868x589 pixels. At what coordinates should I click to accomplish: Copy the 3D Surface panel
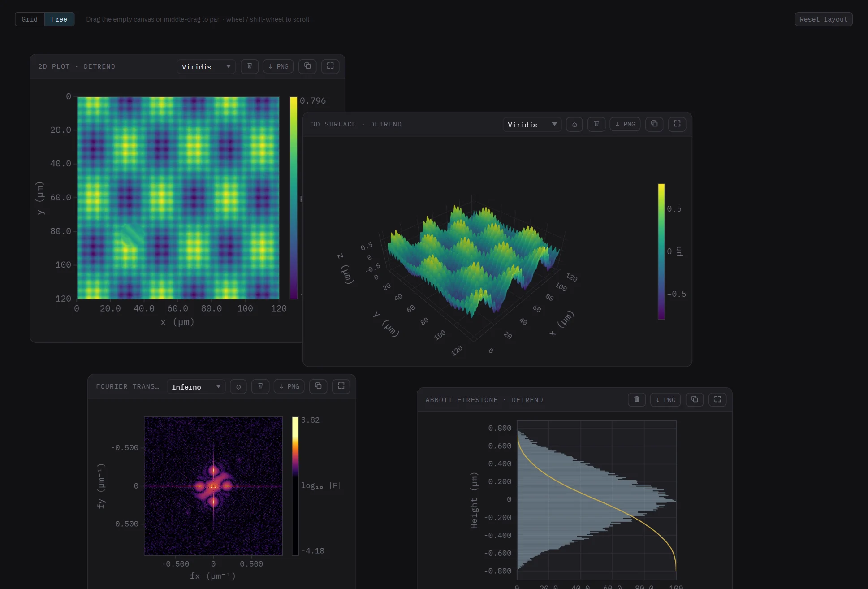pos(654,124)
